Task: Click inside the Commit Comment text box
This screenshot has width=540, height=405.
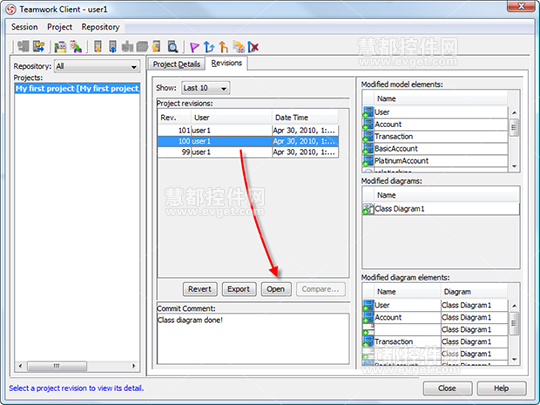Action: pyautogui.click(x=253, y=339)
